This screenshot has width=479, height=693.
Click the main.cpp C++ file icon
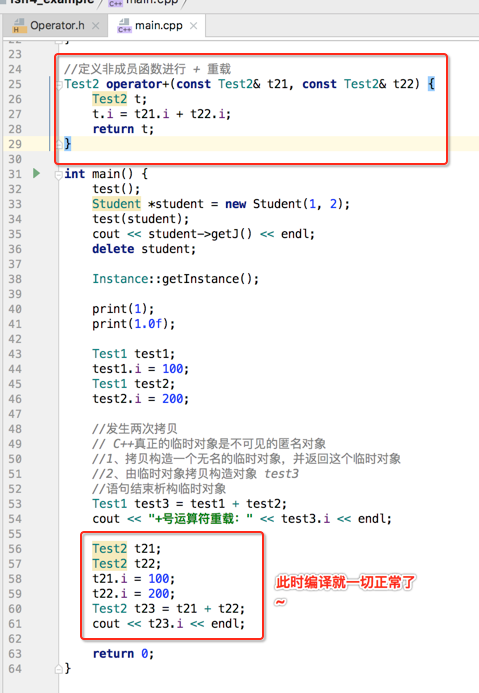click(124, 26)
